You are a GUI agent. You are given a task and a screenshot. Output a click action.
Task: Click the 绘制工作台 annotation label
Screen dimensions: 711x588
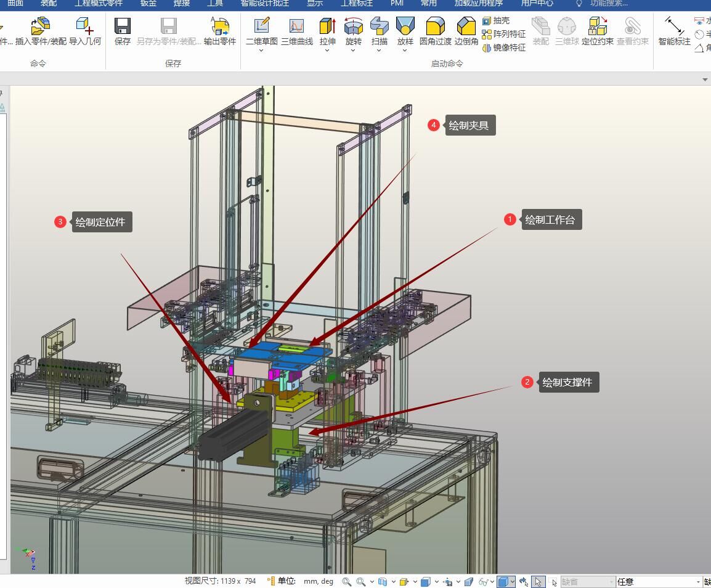550,220
